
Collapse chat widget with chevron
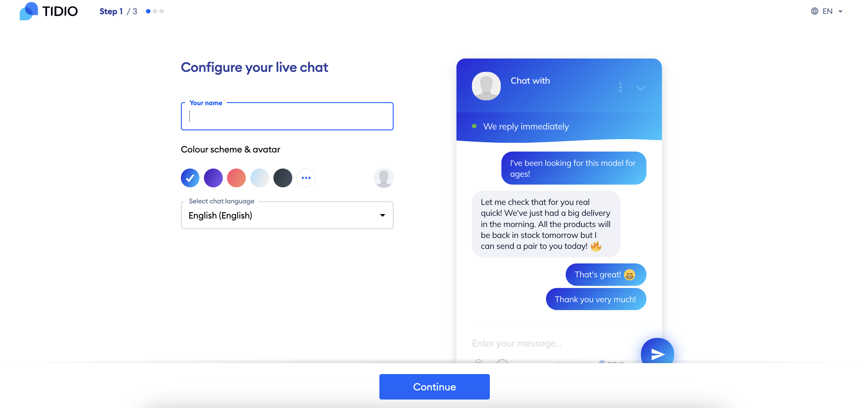[641, 88]
